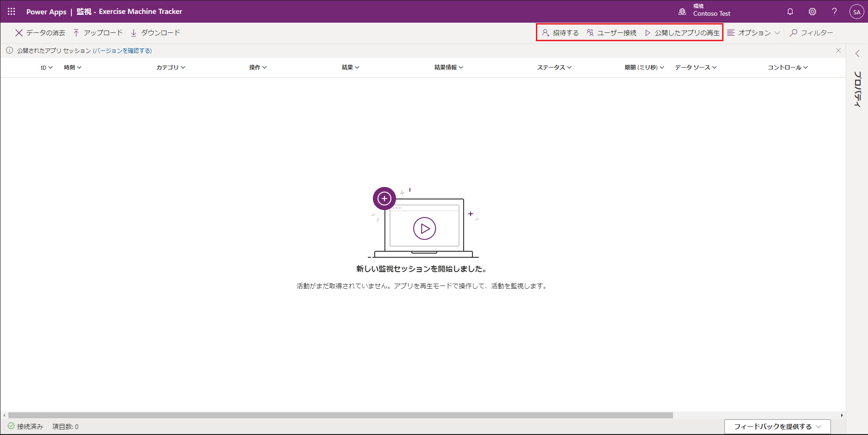Click the scrollbar right arrow
This screenshot has width=868, height=435.
pyautogui.click(x=842, y=415)
